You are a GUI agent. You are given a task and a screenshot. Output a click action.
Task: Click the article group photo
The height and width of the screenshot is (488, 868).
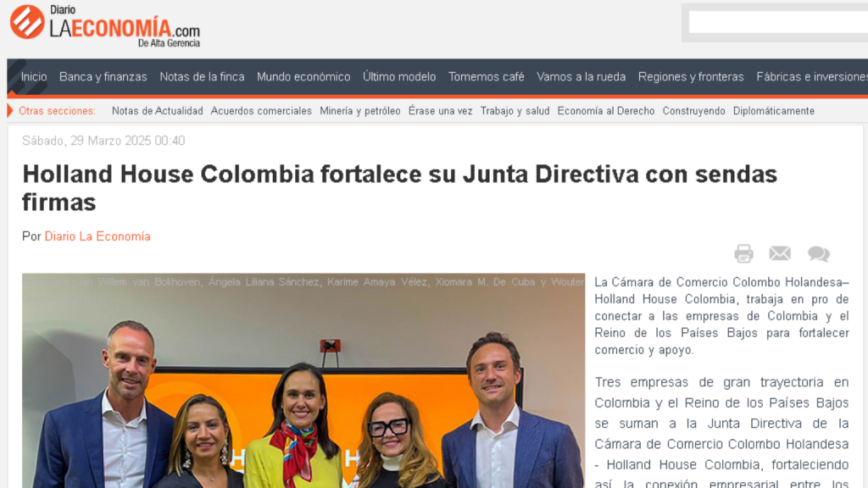pos(303,380)
